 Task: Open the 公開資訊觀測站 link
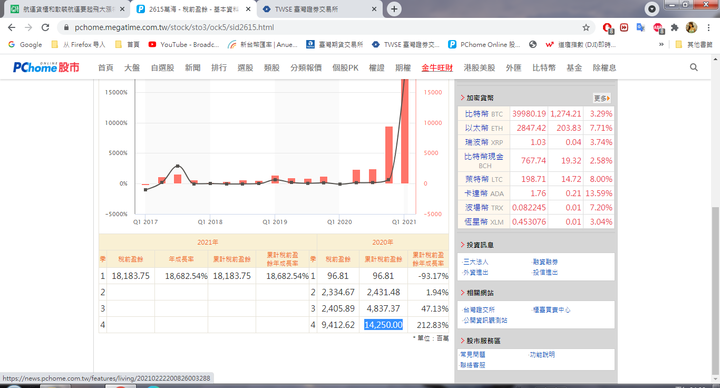tap(485, 320)
